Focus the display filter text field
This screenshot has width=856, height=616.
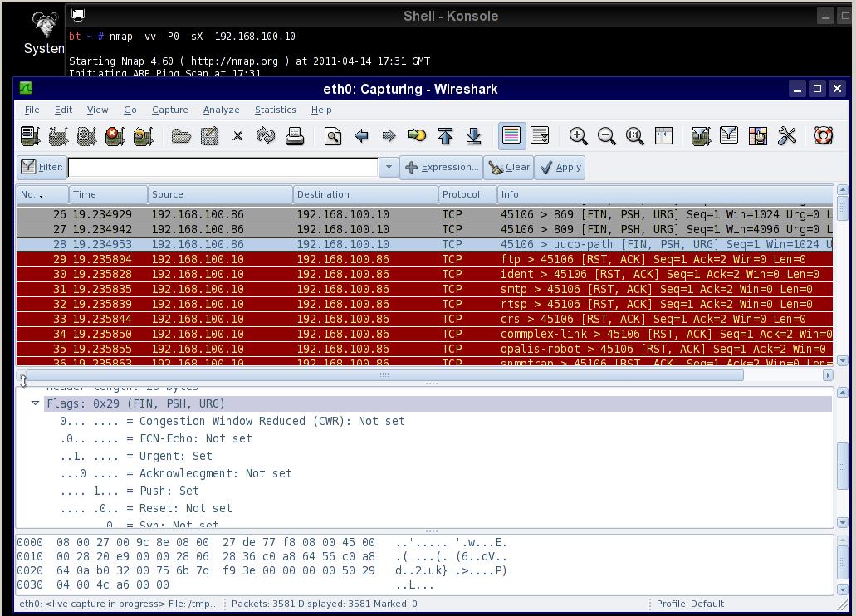tap(223, 167)
